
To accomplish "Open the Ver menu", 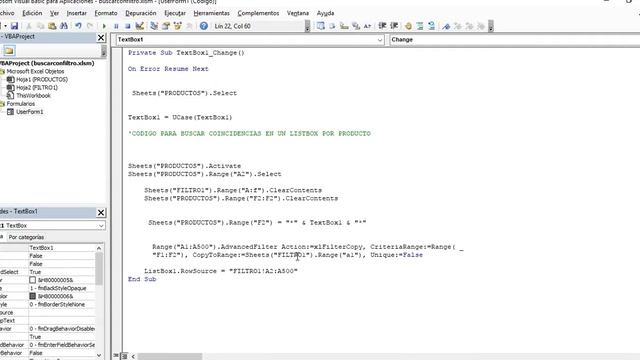I will point(54,13).
